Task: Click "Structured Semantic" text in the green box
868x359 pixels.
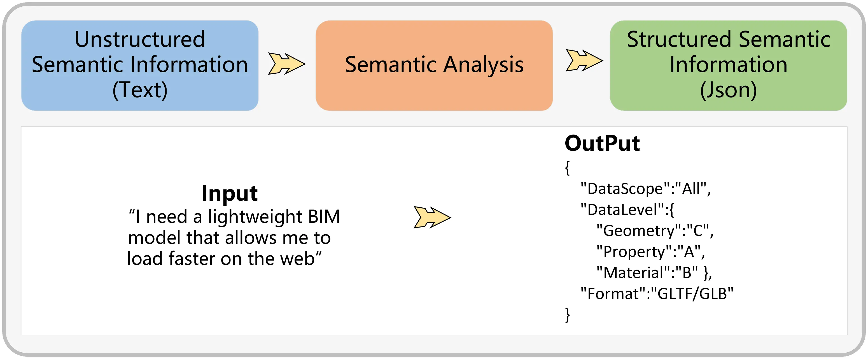Action: tap(728, 39)
